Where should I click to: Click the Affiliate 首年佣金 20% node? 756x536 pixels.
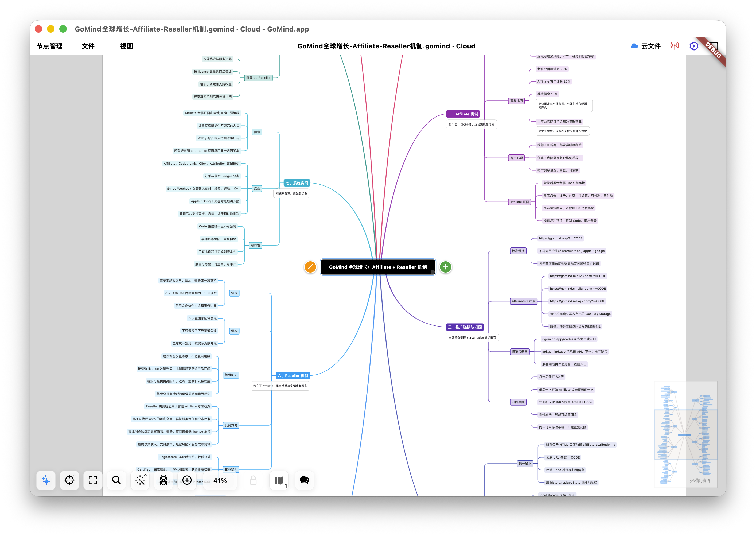(554, 81)
